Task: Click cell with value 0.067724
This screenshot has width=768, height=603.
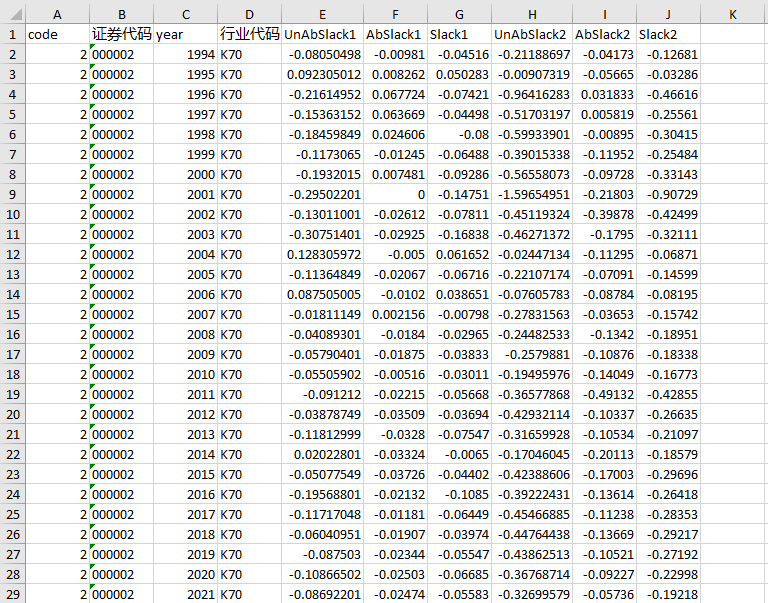Action: [395, 95]
